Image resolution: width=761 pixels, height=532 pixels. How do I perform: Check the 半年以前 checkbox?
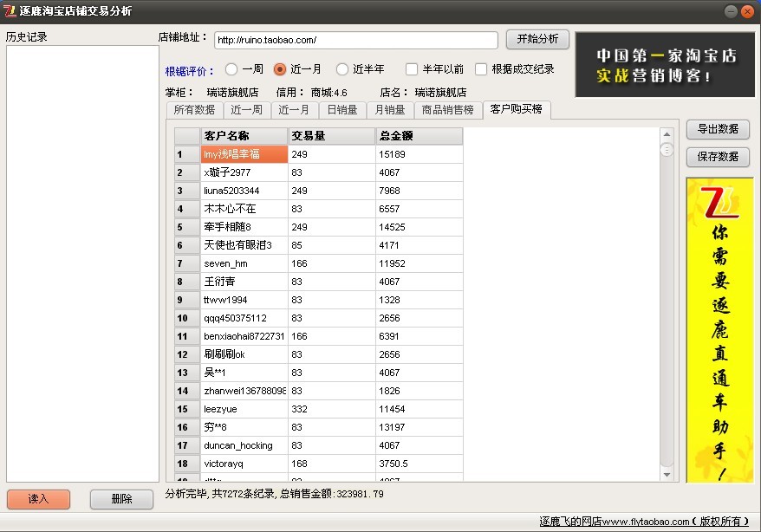coord(412,69)
